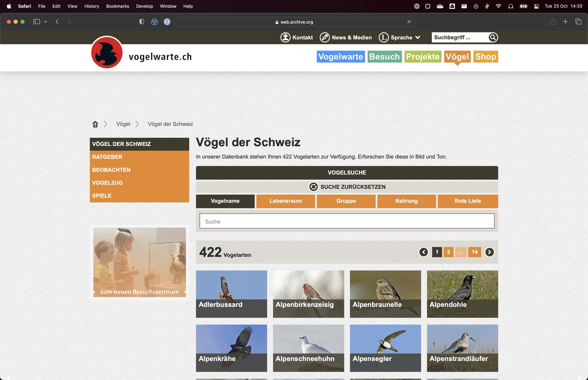Open macOS Control Center icon
This screenshot has height=380, width=588.
click(x=537, y=6)
